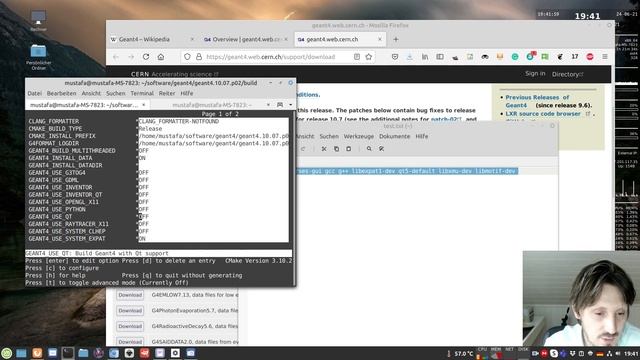Viewport: 640px width, 360px height.
Task: Click the highlighted apt package line in editor
Action: [407, 171]
